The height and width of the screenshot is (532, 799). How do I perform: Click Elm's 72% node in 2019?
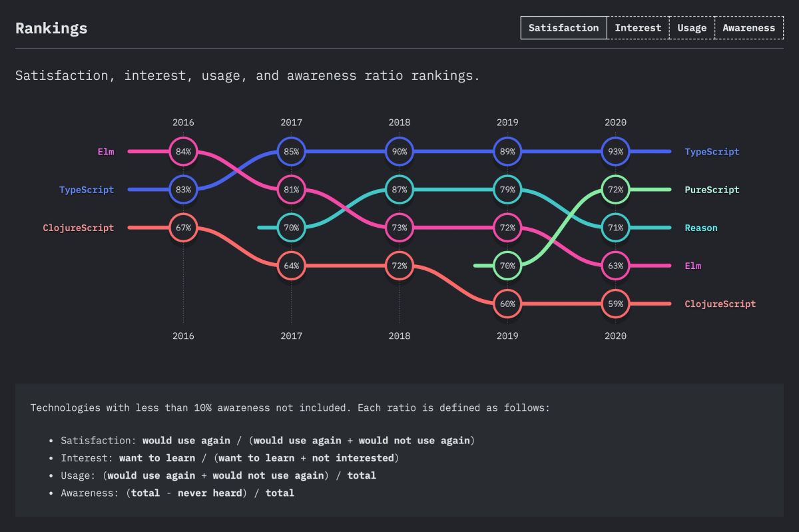[x=507, y=228]
